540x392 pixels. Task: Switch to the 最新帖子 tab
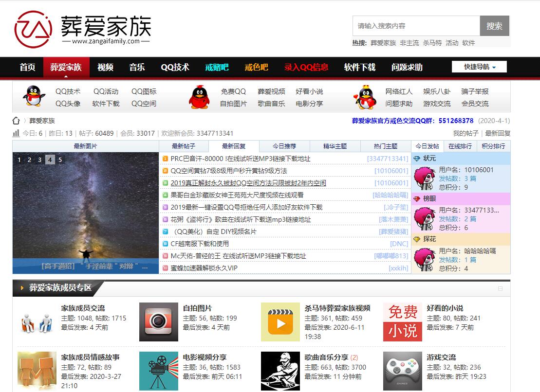pos(184,146)
